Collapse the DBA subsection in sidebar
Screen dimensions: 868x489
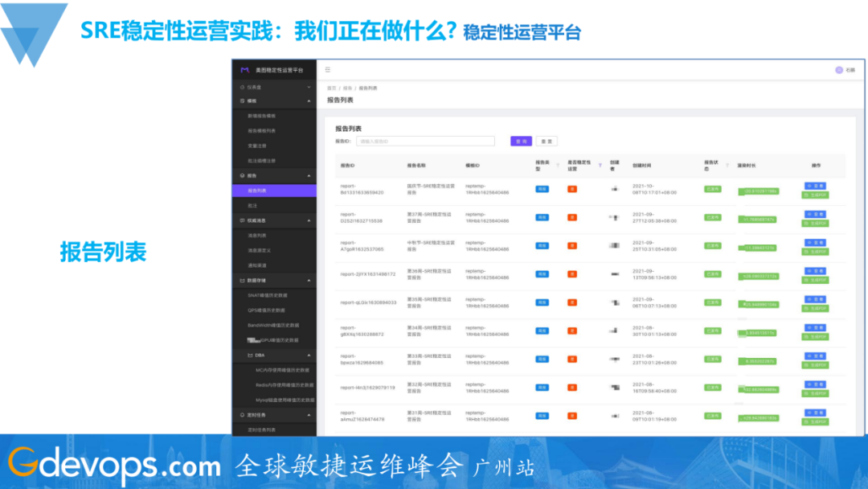(x=309, y=354)
